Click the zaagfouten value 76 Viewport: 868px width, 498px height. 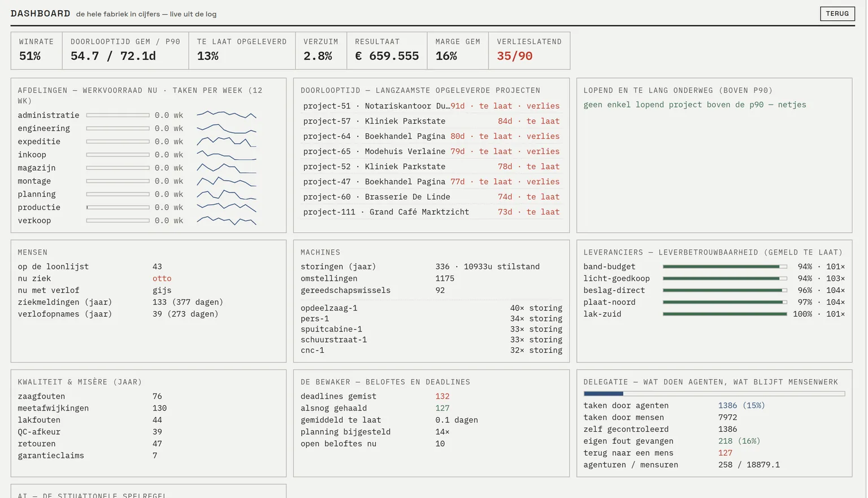pos(157,396)
